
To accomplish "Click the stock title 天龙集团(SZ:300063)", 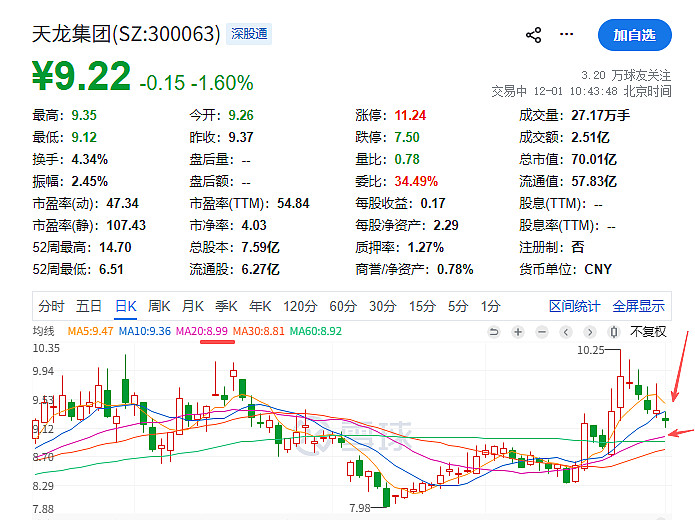I will (126, 34).
